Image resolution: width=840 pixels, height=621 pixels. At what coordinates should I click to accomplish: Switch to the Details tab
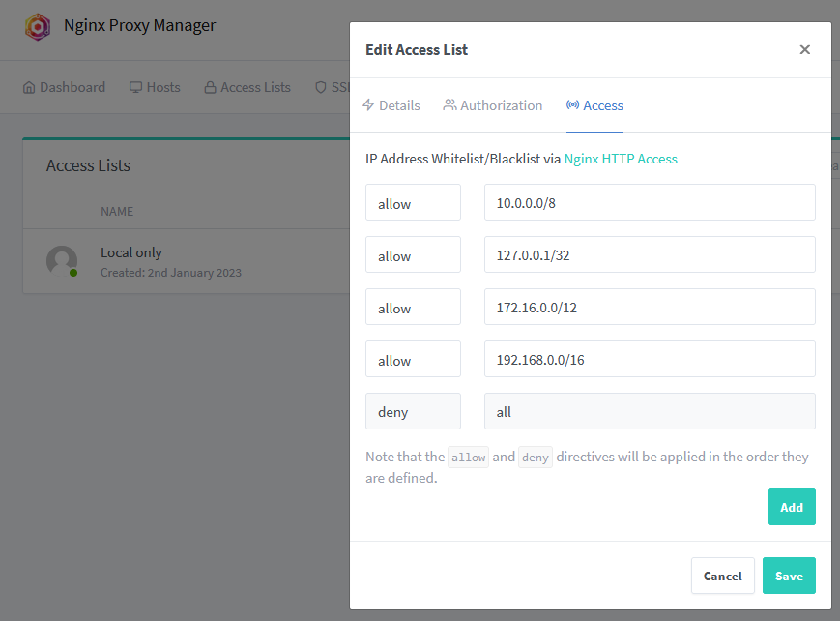point(391,105)
